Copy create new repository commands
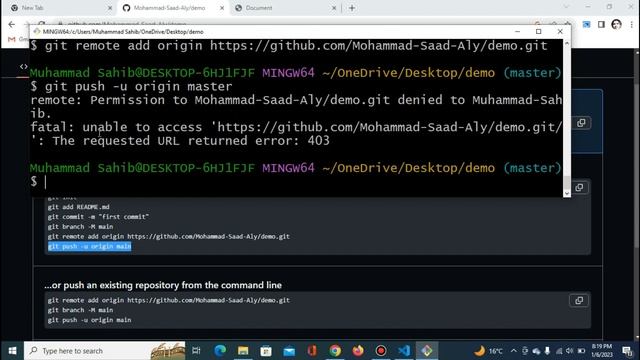 (x=579, y=188)
